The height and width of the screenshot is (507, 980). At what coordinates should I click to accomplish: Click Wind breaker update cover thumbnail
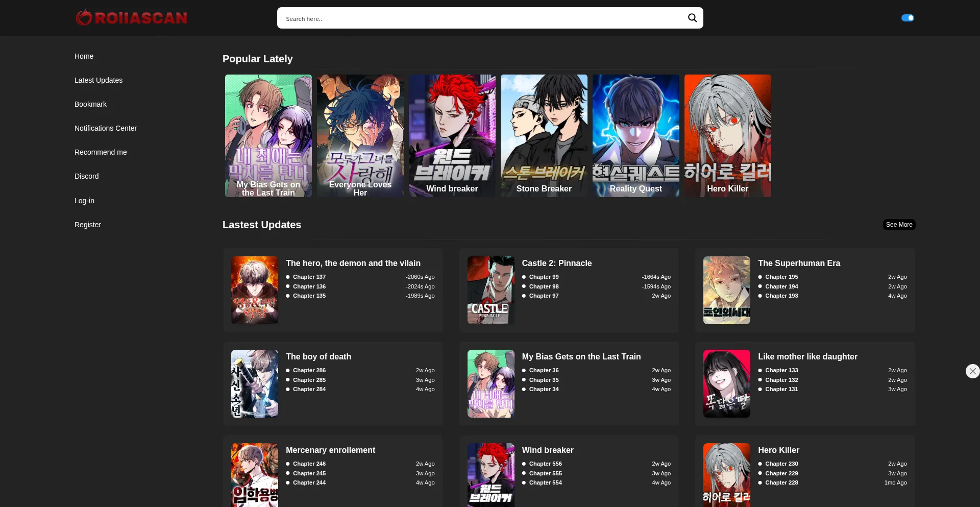(491, 475)
